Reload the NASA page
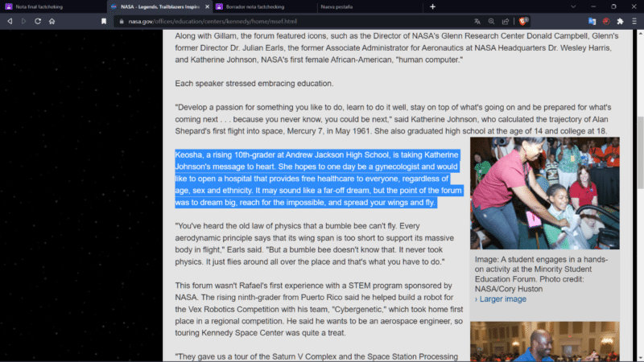 (38, 21)
